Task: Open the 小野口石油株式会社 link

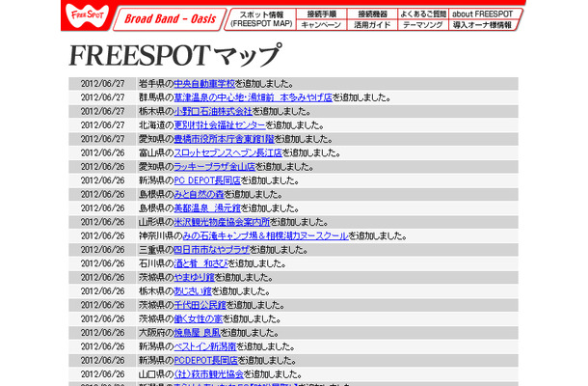Action: (213, 111)
